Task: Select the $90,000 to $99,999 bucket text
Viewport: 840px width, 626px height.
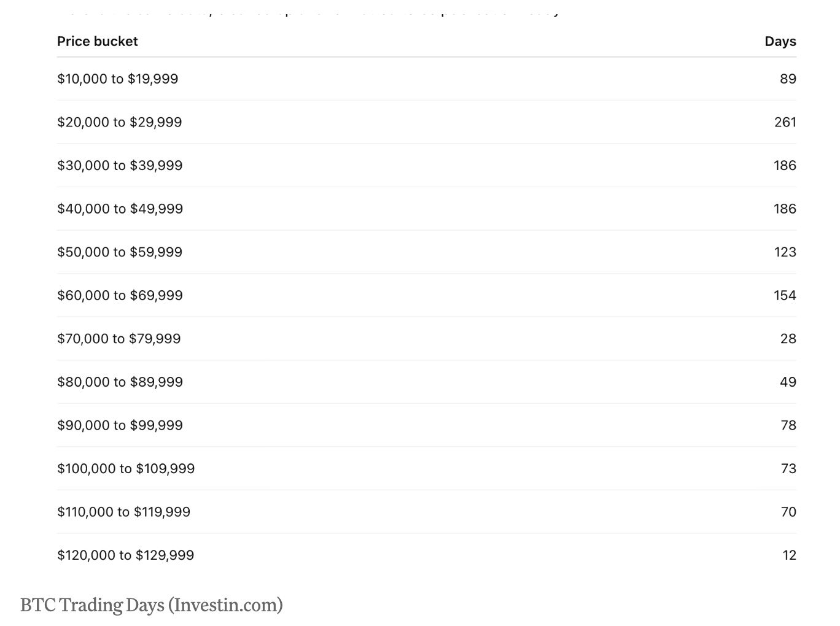Action: (x=120, y=425)
